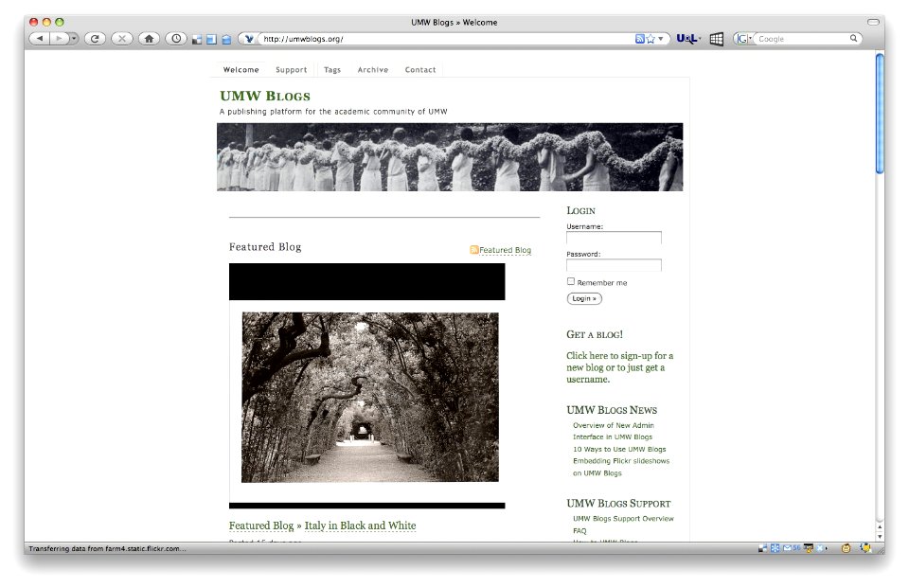
Task: Enable the Remember me checkbox
Action: 571,281
